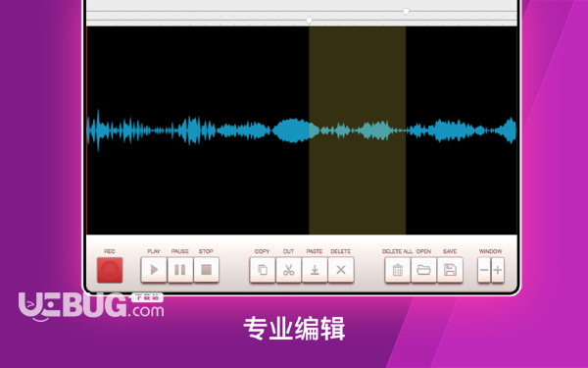Image resolution: width=588 pixels, height=368 pixels.
Task: Click the Play button
Action: (154, 270)
